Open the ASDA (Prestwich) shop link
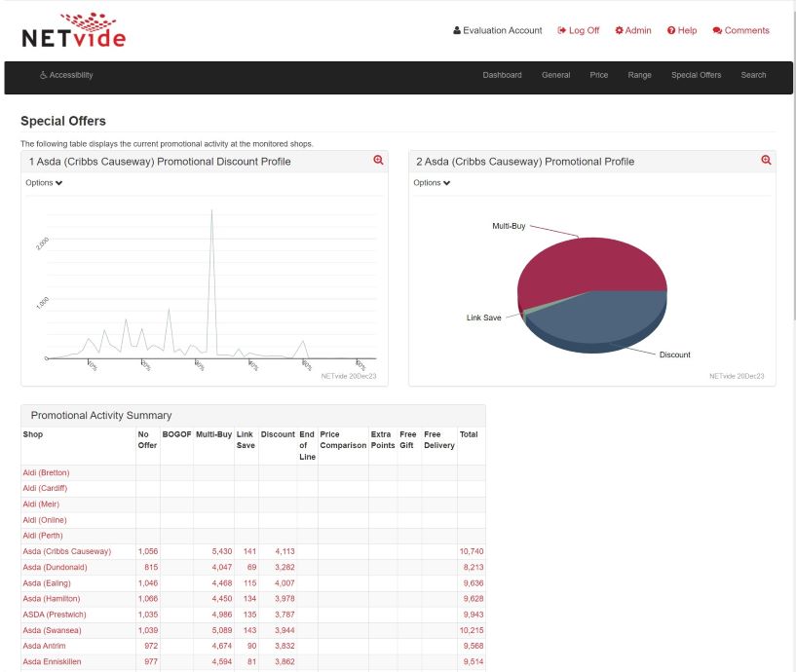796x672 pixels. point(55,615)
